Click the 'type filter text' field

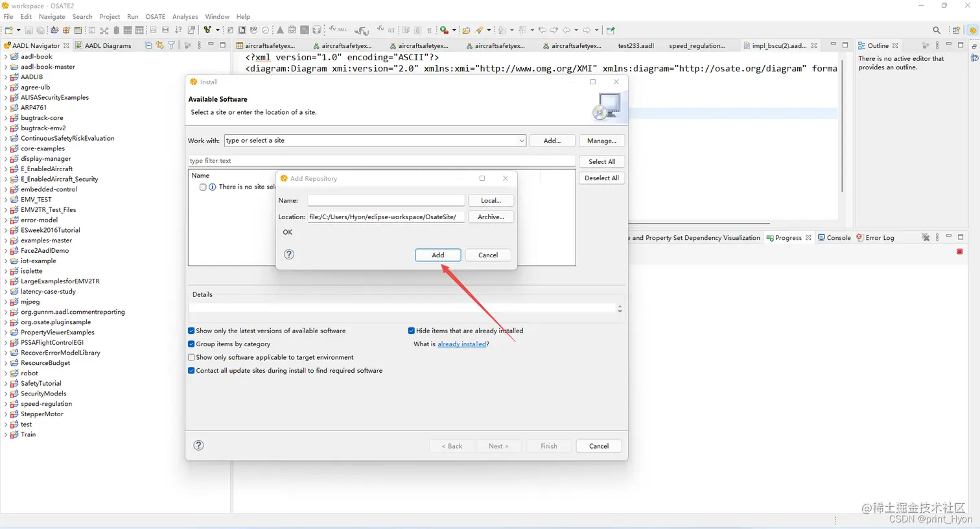pyautogui.click(x=382, y=161)
